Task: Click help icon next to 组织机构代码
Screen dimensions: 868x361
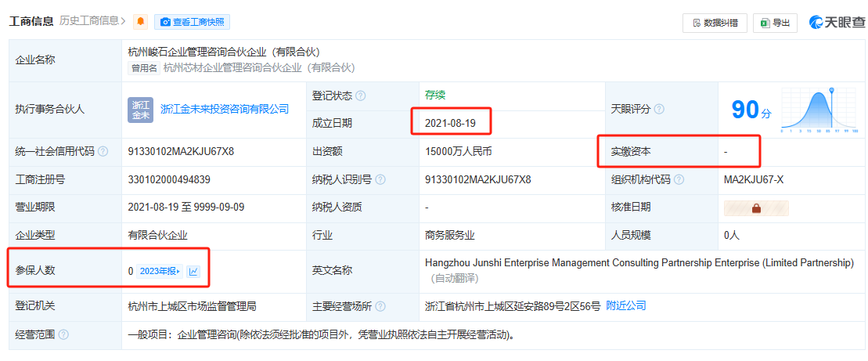Action: pos(679,180)
